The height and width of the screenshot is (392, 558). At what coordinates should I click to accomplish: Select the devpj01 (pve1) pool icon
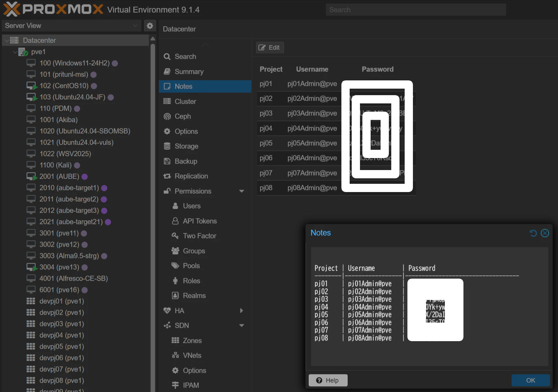[x=31, y=301]
